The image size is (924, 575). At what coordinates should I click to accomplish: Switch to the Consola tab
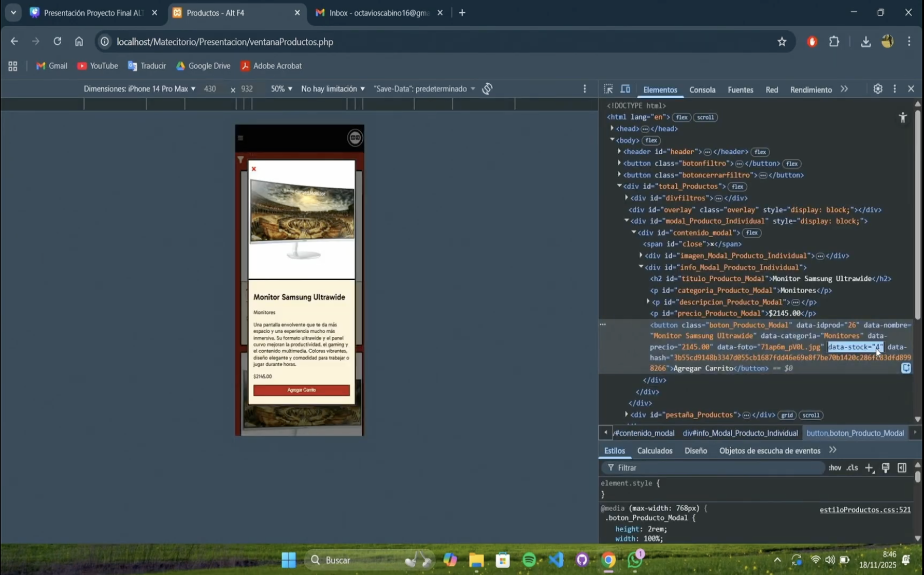point(702,89)
